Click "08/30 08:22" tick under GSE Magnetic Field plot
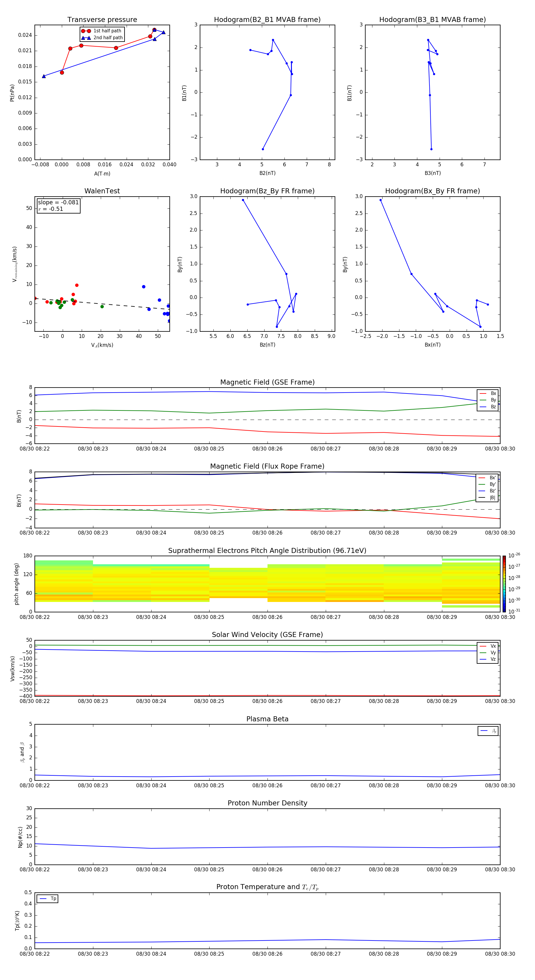 click(x=35, y=449)
